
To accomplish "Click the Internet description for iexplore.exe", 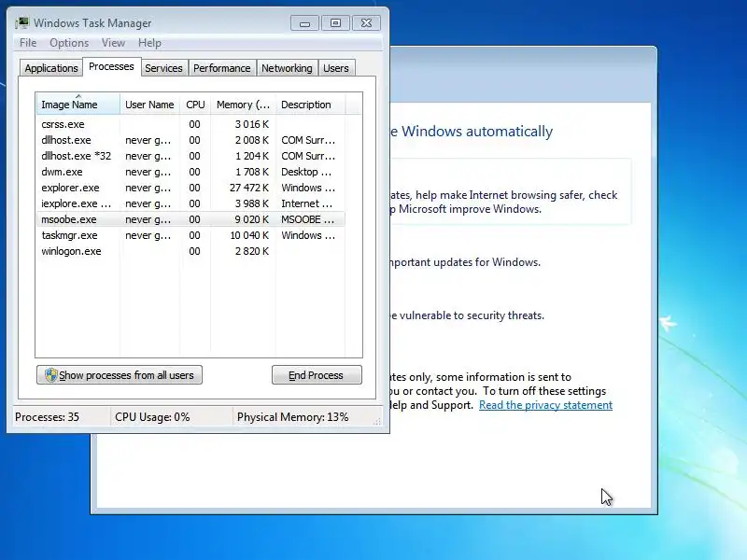I will click(x=307, y=203).
